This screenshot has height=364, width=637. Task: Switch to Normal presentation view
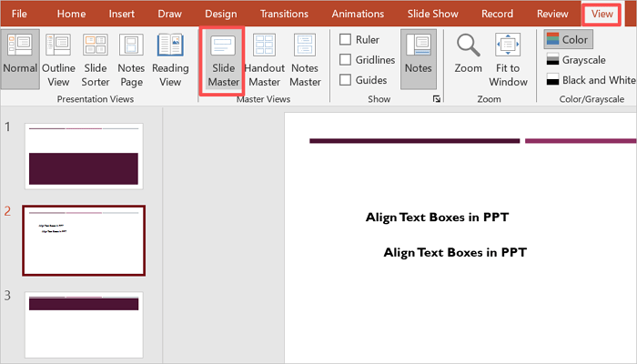[x=20, y=59]
